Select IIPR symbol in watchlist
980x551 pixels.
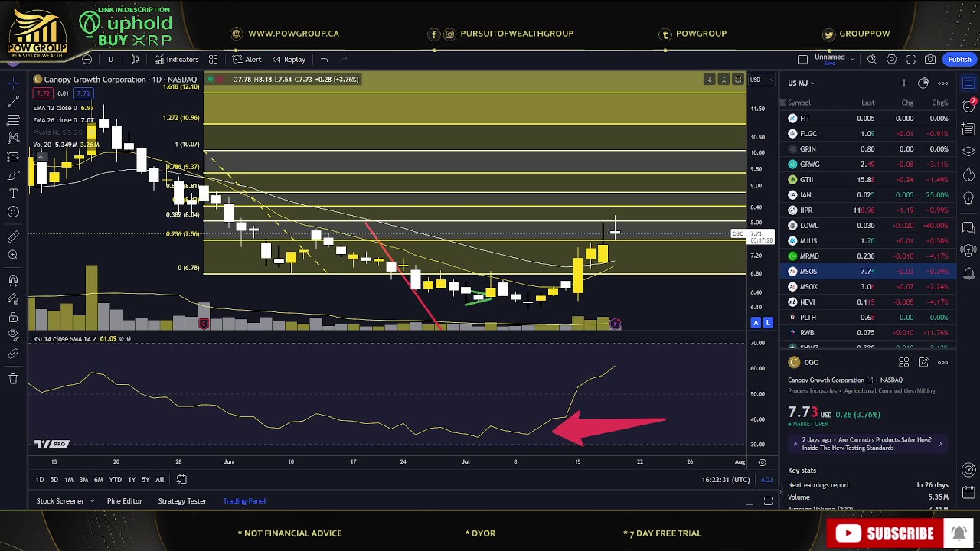point(806,210)
